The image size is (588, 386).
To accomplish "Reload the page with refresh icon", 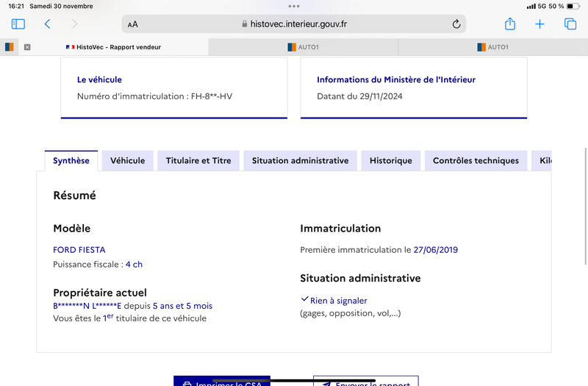I will pos(456,24).
